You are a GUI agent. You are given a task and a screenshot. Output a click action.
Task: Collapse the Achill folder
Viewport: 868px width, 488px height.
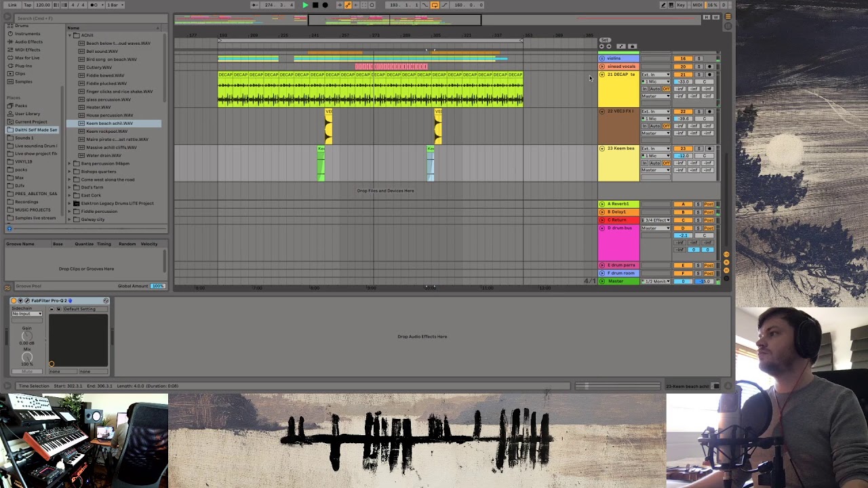click(69, 35)
